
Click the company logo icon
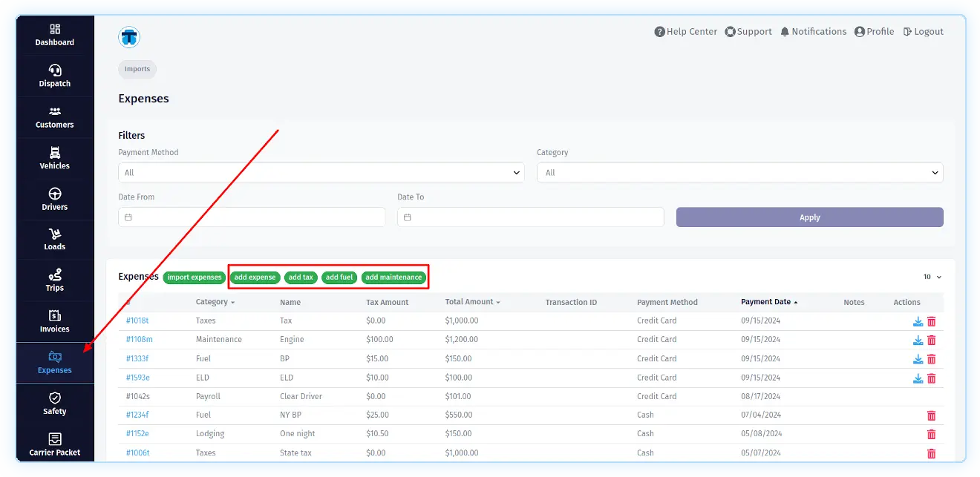(129, 37)
